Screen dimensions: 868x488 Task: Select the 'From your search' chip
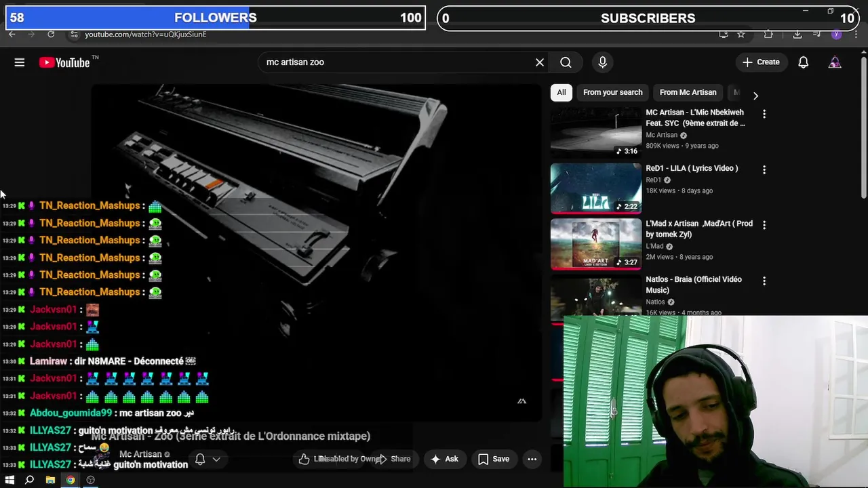612,92
